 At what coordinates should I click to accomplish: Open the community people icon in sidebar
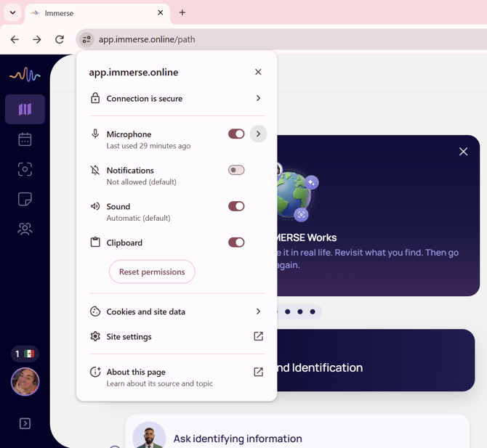pyautogui.click(x=25, y=229)
